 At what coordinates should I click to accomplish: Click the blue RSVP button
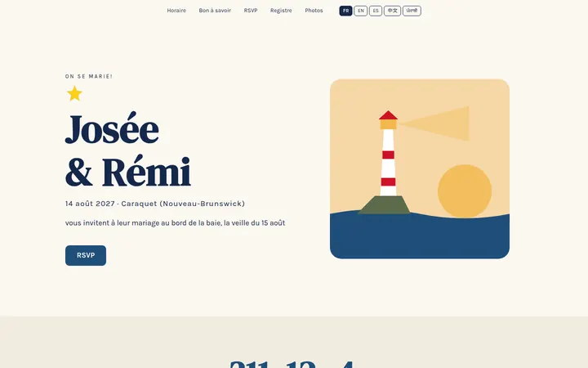pos(86,255)
